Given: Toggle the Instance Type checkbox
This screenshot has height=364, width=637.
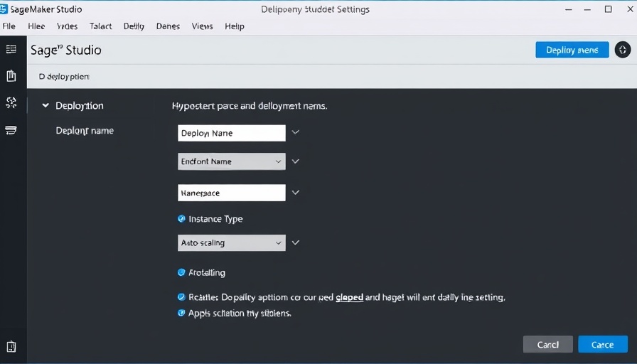Looking at the screenshot, I should click(x=181, y=219).
